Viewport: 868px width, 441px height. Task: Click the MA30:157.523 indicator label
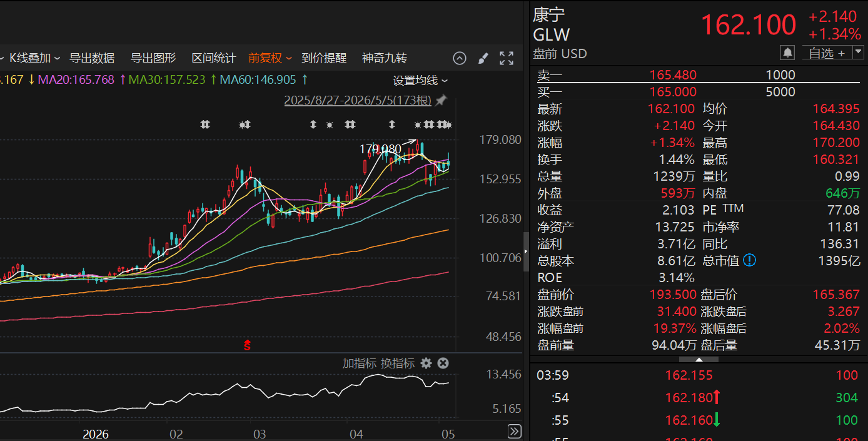[167, 79]
